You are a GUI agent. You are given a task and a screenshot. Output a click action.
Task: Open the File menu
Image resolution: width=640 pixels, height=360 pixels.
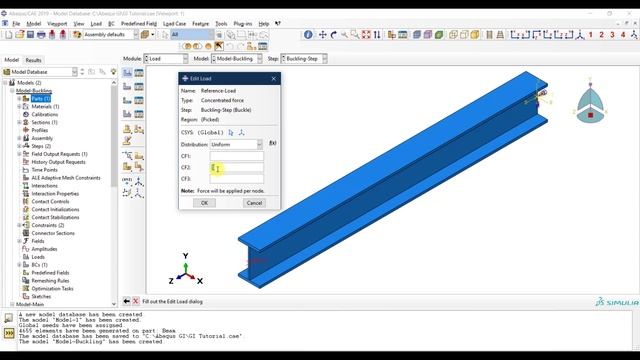[x=16, y=24]
